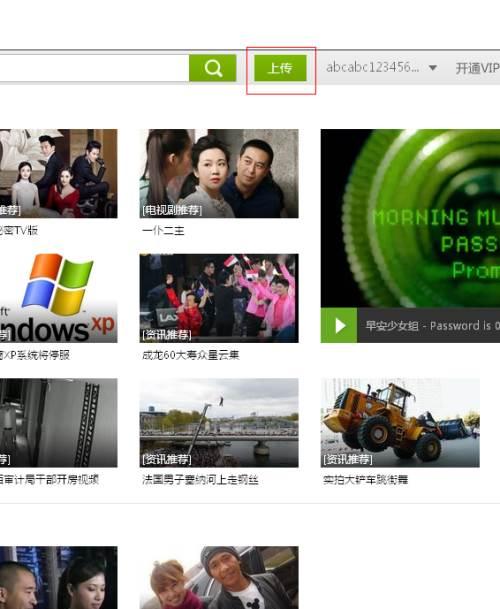Click the 实拍大铲车跳街舞 title link
Screen dimensions: 500x609
tap(365, 480)
